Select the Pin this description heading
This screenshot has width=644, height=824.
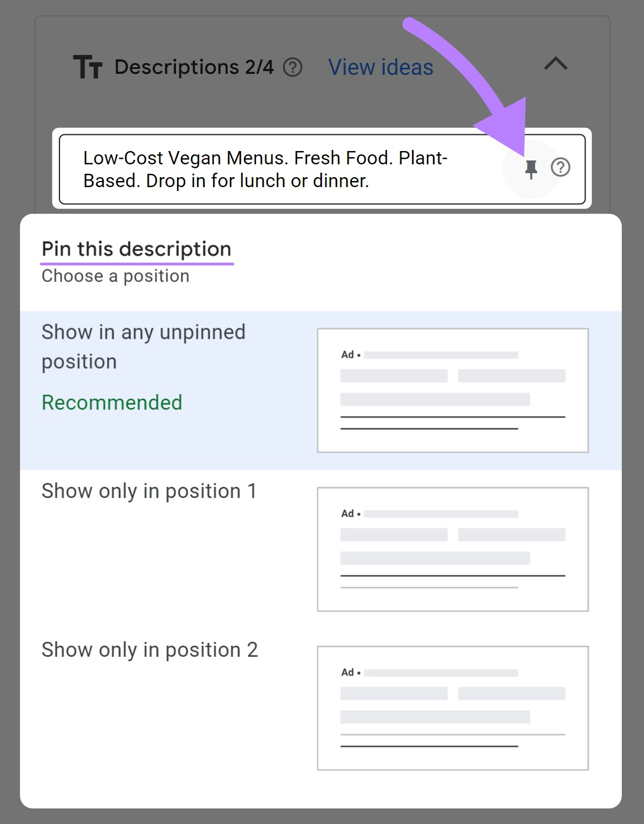click(137, 248)
